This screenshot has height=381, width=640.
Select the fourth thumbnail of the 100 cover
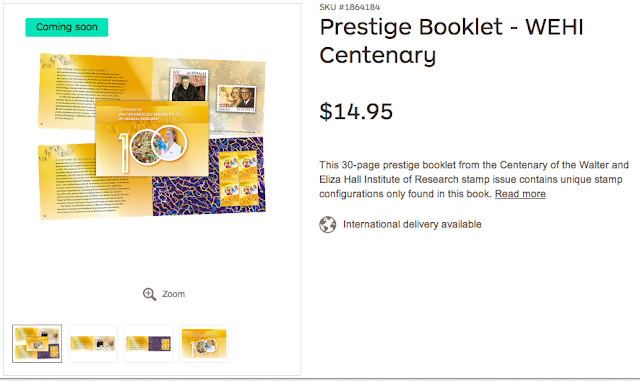pyautogui.click(x=204, y=343)
